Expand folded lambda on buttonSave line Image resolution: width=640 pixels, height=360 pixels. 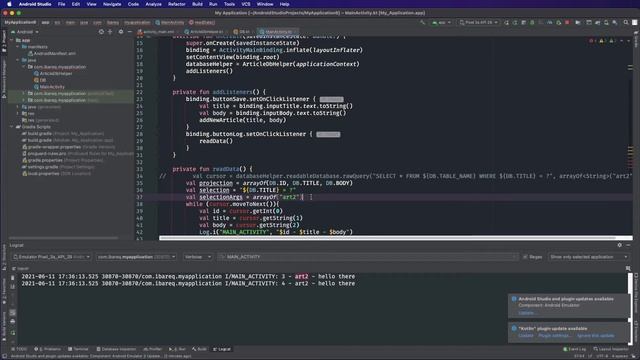coord(331,99)
